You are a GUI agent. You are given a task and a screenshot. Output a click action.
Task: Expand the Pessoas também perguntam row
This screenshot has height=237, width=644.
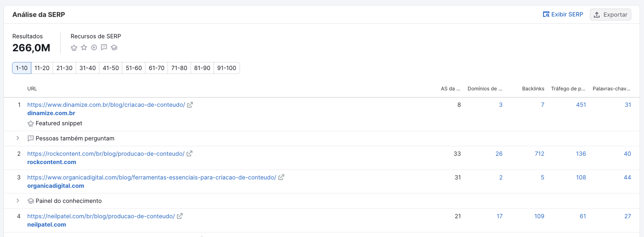click(18, 138)
